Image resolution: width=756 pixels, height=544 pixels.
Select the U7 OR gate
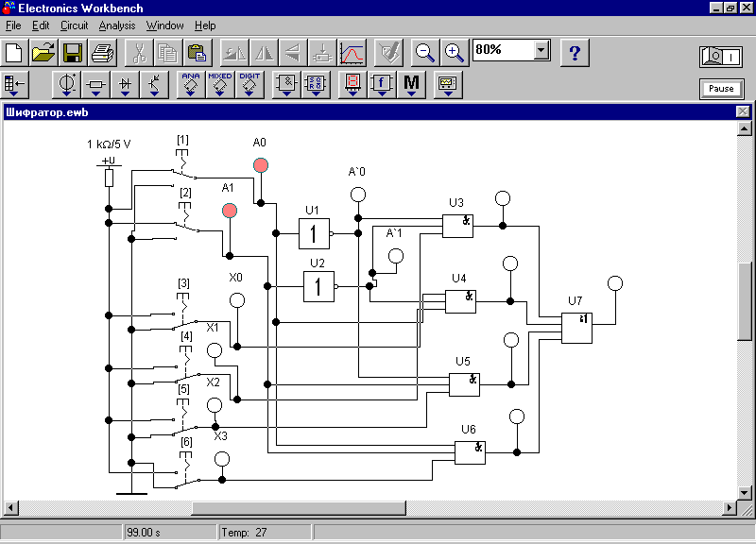[x=576, y=328]
